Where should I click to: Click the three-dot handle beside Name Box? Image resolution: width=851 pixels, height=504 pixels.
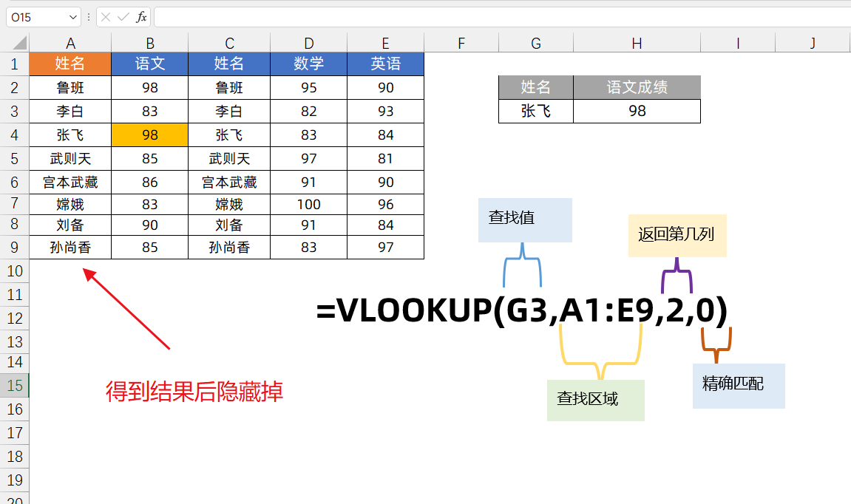point(89,17)
